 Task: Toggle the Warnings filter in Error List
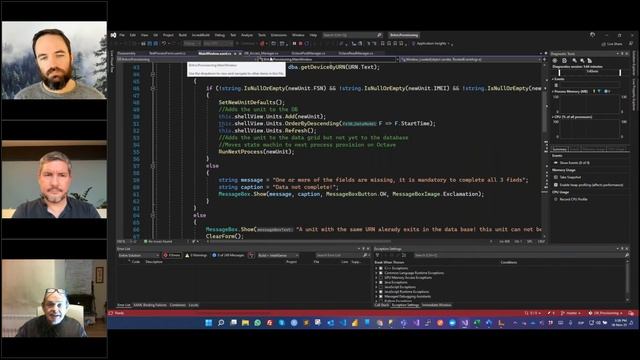pyautogui.click(x=196, y=255)
